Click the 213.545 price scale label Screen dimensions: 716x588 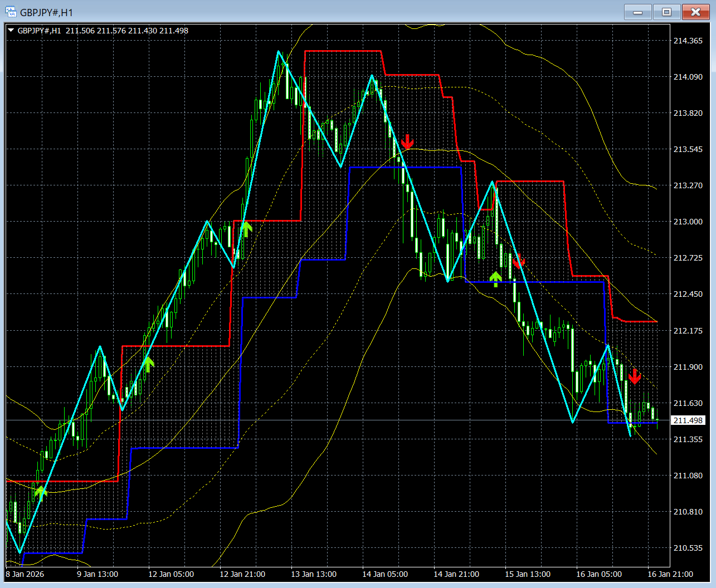pos(688,149)
